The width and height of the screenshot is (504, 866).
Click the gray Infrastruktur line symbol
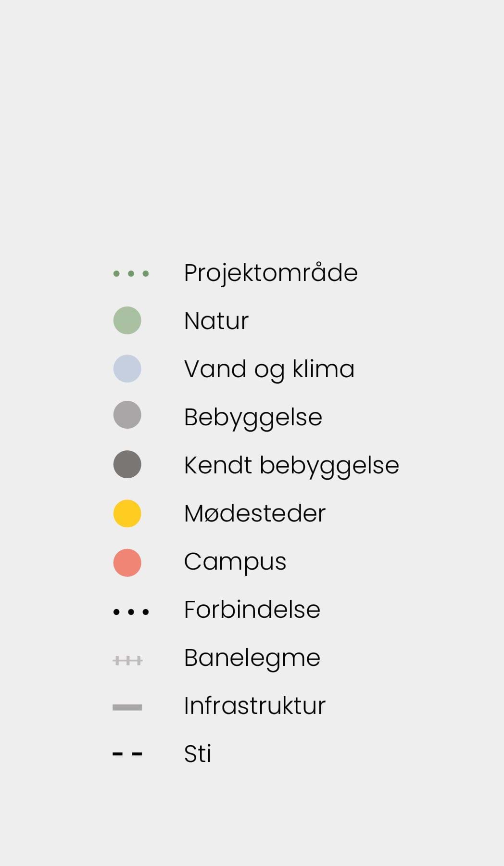pos(127,707)
